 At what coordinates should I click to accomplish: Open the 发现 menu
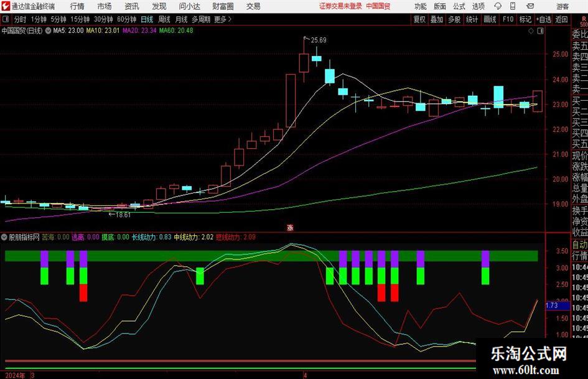coord(159,6)
